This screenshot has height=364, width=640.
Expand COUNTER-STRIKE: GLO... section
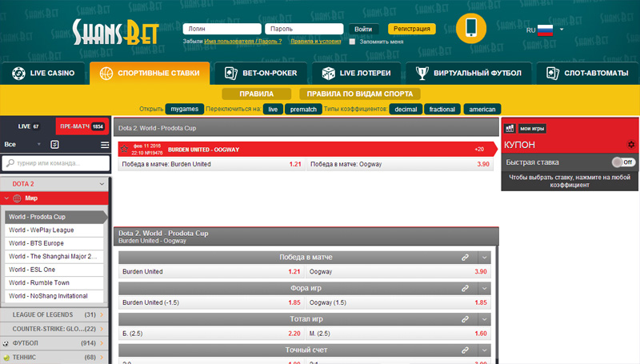54,329
